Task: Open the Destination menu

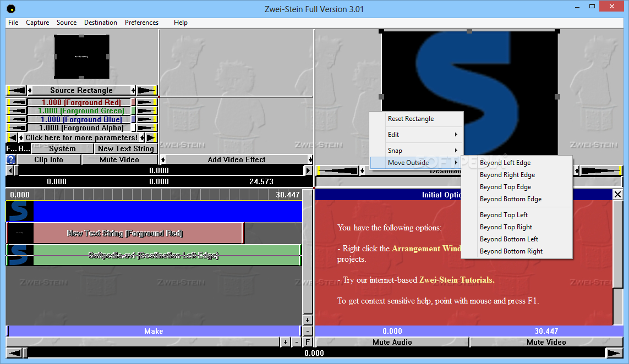Action: tap(101, 23)
